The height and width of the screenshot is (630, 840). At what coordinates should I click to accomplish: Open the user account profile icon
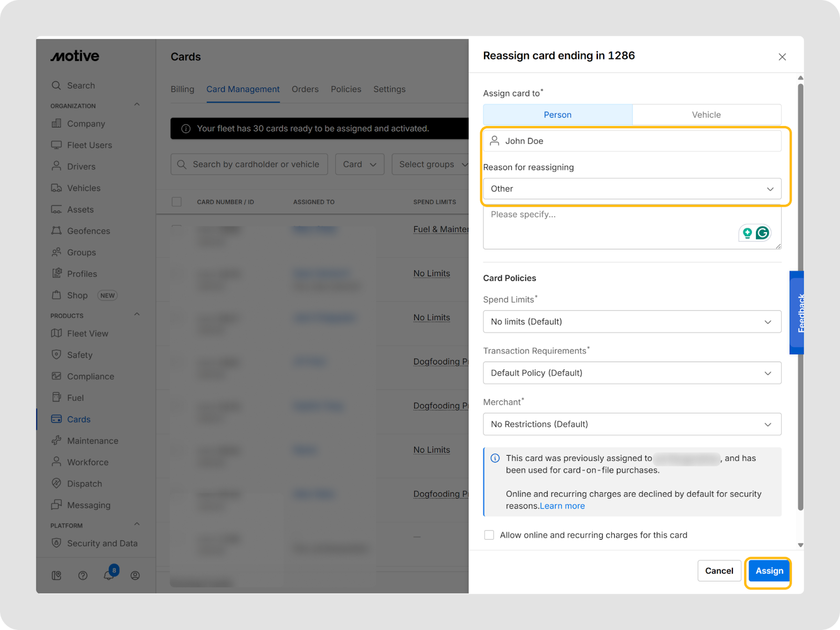click(x=135, y=575)
